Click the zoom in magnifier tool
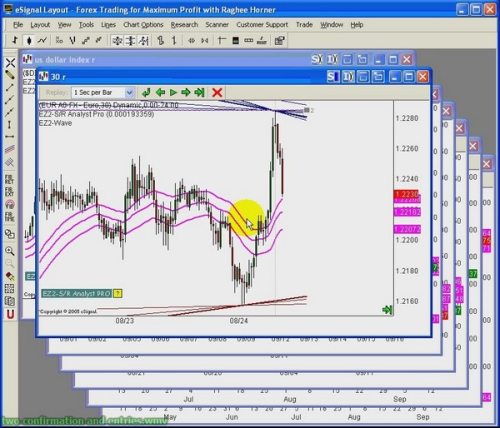Screen dimensions: 500x428 tap(10, 251)
